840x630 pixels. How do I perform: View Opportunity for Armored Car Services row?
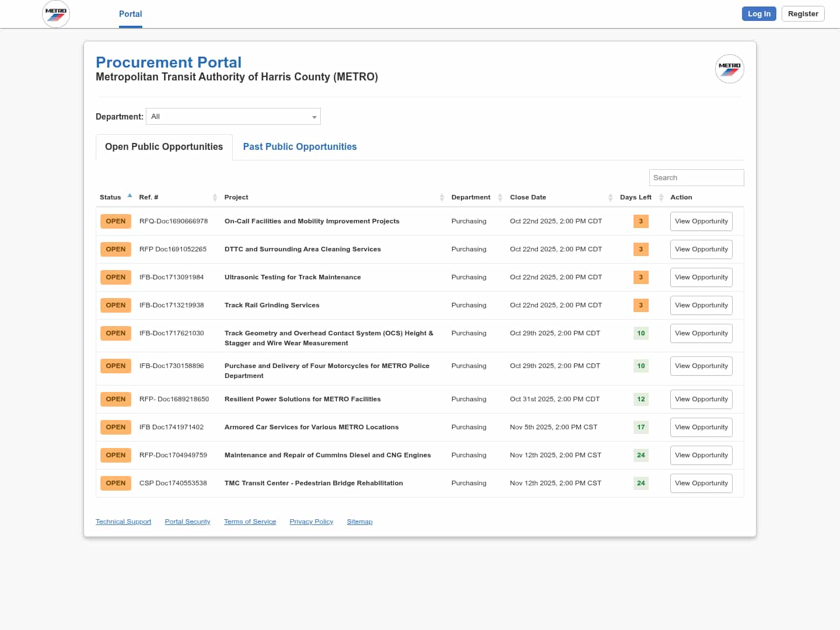click(701, 427)
